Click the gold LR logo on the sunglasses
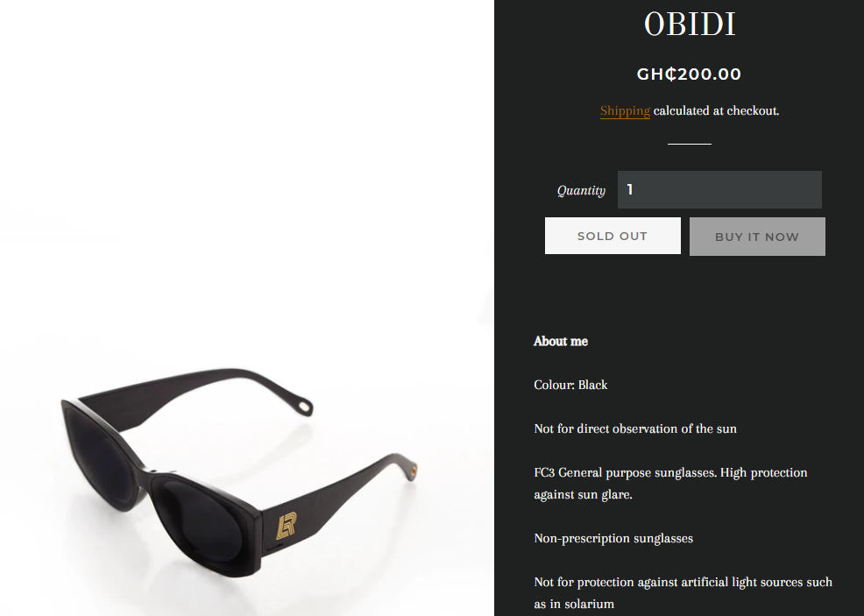 (x=287, y=526)
